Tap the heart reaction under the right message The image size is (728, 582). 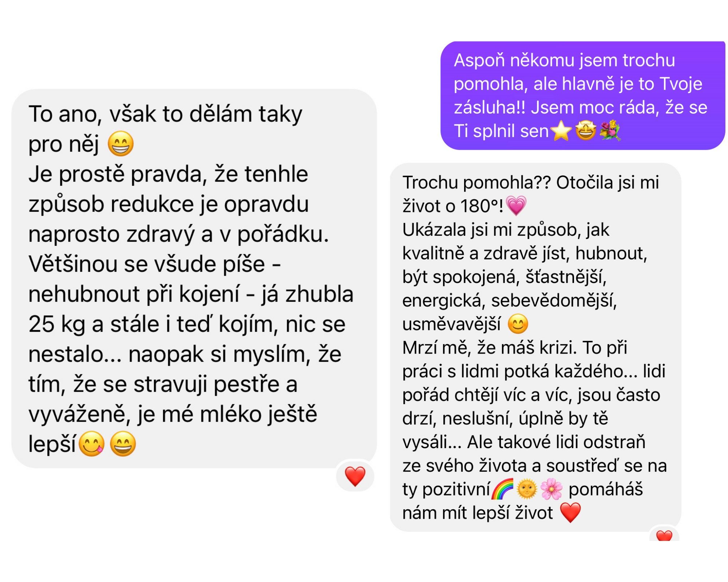coord(664,535)
